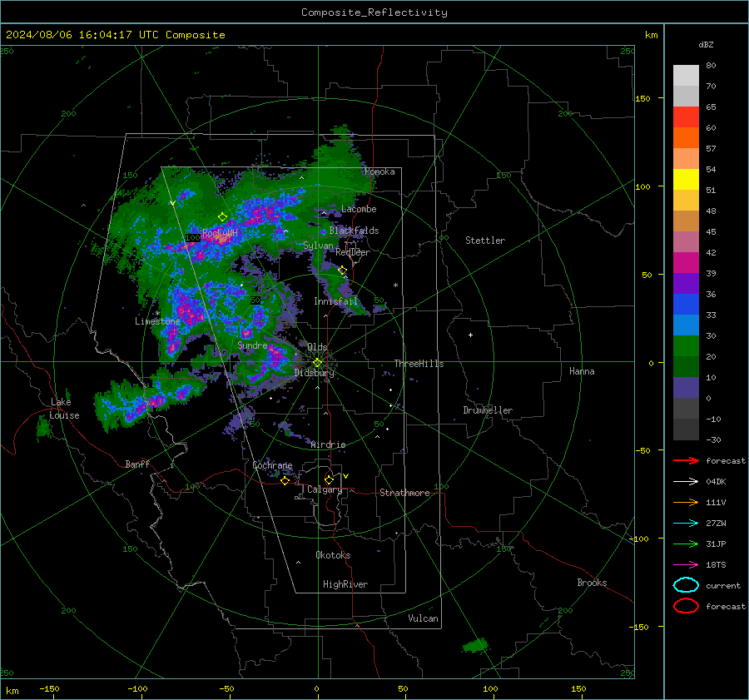Click the yellow diamond marker above Calgary
The height and width of the screenshot is (700, 749).
point(329,479)
